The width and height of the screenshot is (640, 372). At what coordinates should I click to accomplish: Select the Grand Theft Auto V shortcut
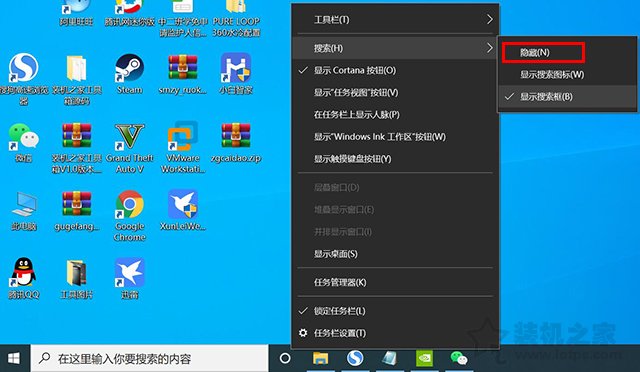click(x=129, y=148)
